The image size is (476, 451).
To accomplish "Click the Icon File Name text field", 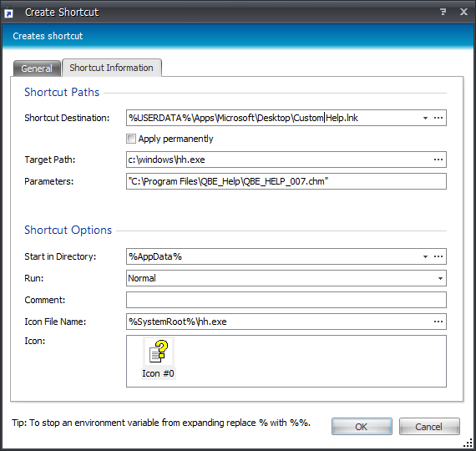I will [279, 322].
